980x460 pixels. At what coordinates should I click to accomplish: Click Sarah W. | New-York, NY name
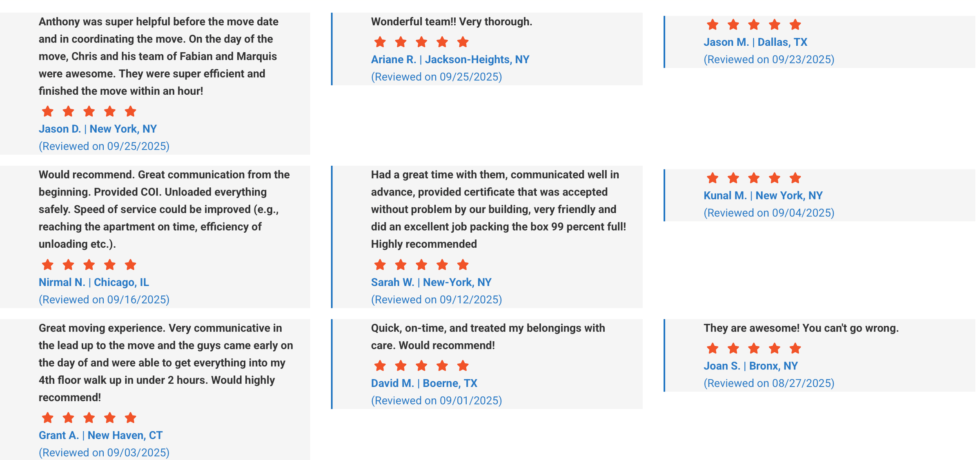tap(431, 282)
